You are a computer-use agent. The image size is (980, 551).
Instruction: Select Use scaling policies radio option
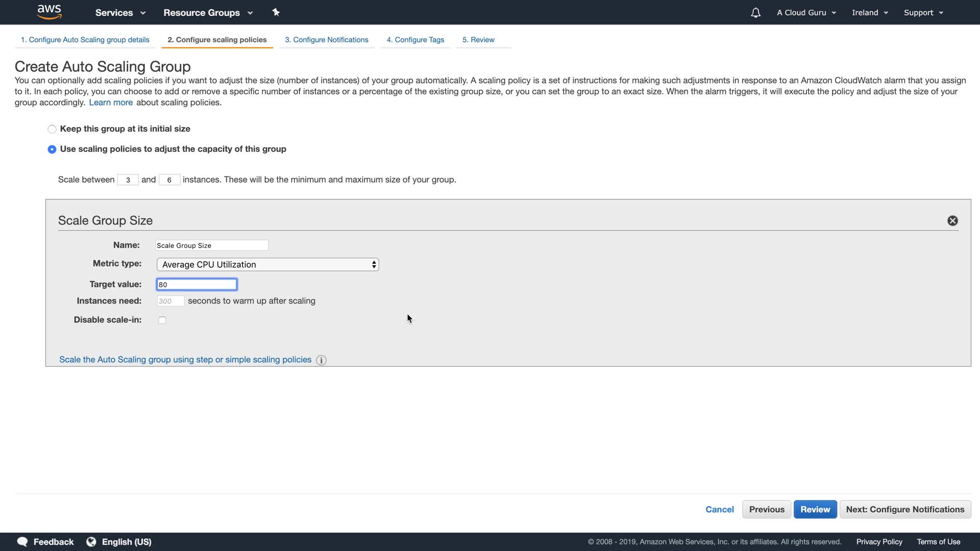tap(52, 149)
